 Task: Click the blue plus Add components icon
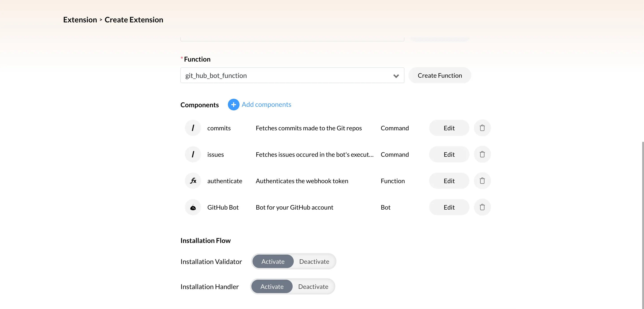click(x=233, y=105)
